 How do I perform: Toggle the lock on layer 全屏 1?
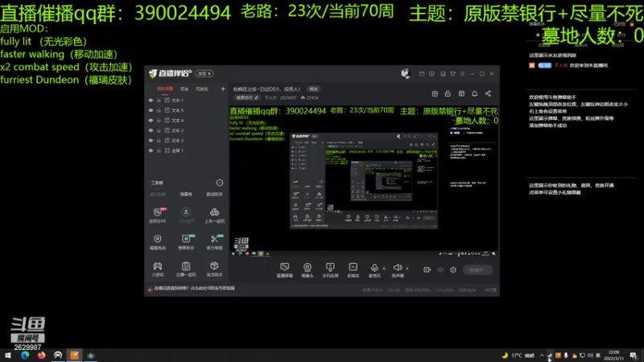(x=159, y=150)
